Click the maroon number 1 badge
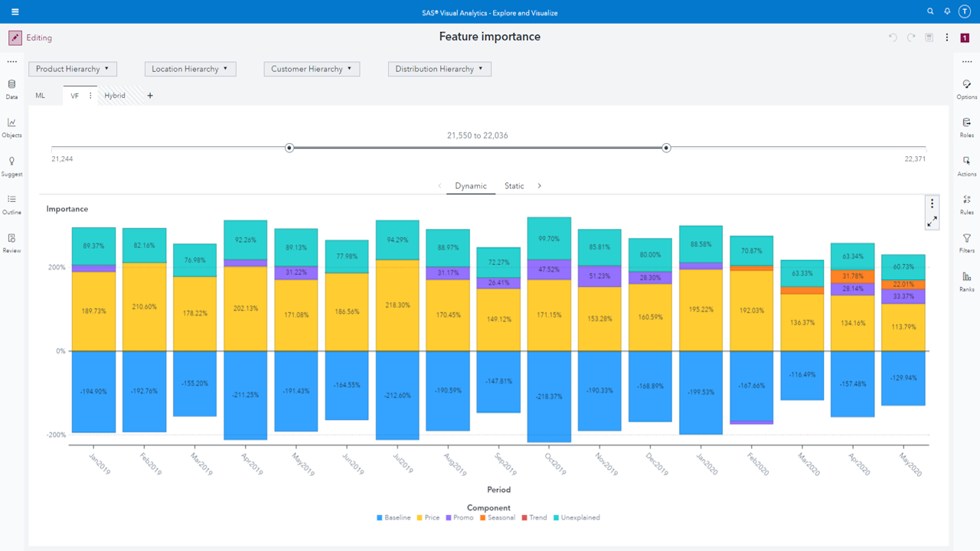The width and height of the screenshot is (980, 551). click(965, 37)
